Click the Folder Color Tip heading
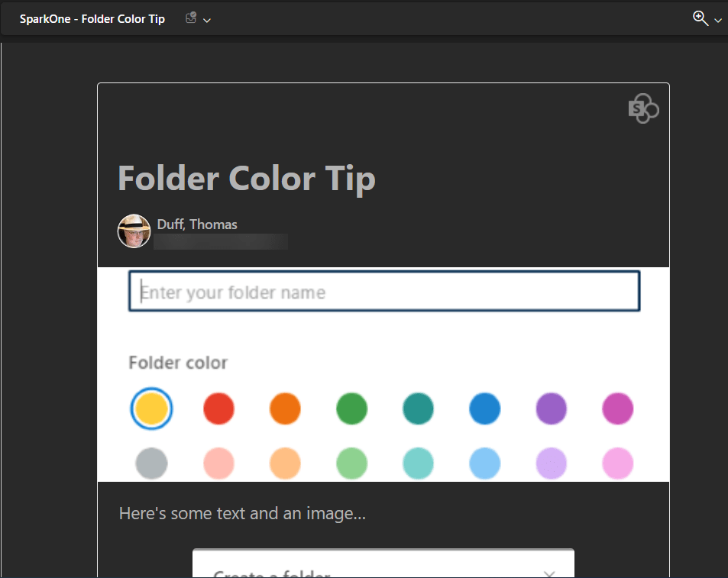Image resolution: width=728 pixels, height=578 pixels. click(x=246, y=179)
